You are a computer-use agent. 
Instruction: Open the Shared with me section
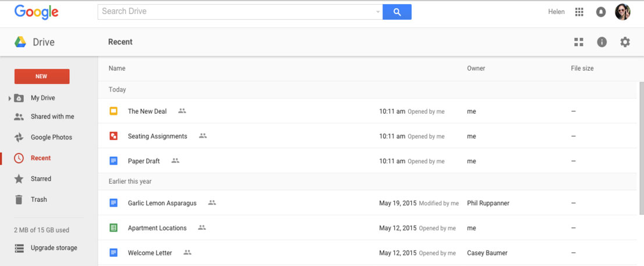point(52,117)
